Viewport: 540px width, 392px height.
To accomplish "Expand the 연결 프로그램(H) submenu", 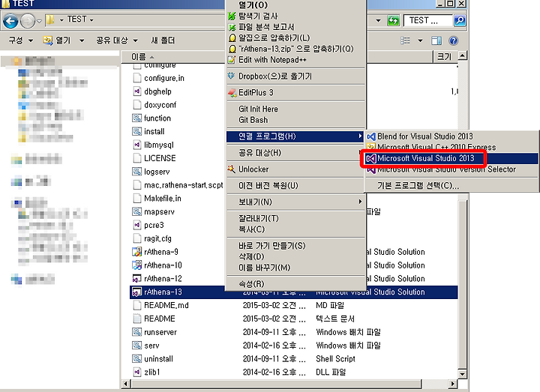I will click(295, 136).
